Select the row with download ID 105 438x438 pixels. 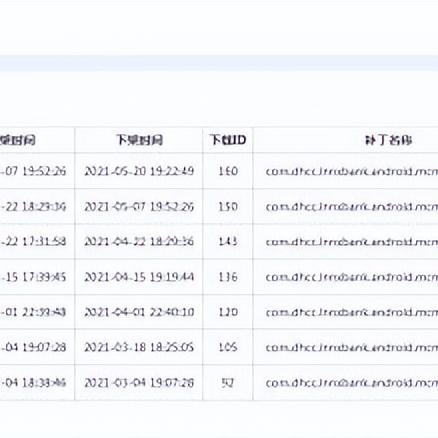(x=219, y=347)
